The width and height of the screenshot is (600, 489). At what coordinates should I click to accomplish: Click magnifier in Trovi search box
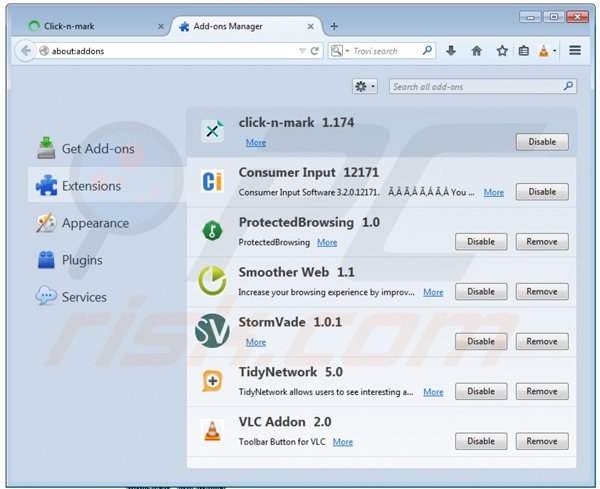click(x=427, y=51)
